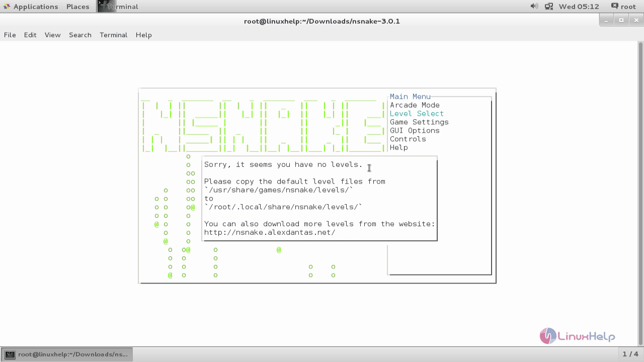644x362 pixels.
Task: Click the workspace switcher showing 1 / 4
Action: coord(630,354)
